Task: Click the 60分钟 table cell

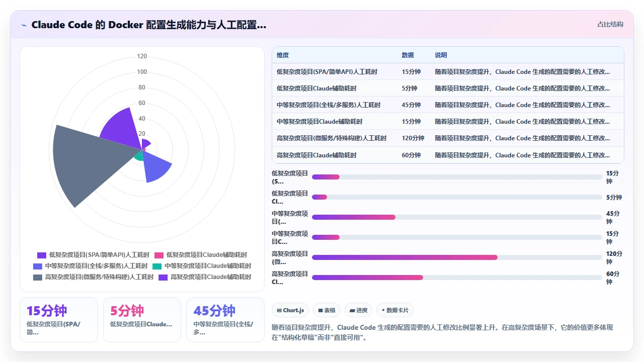Action: click(412, 155)
